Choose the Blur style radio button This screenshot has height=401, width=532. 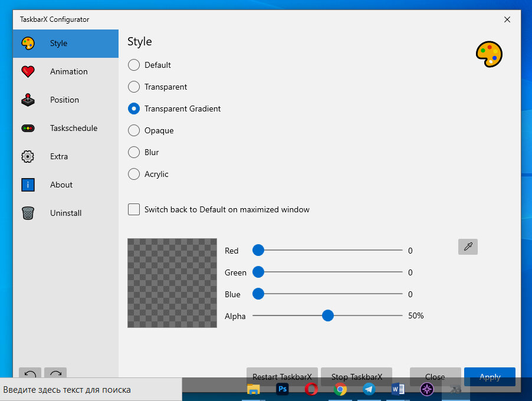[x=134, y=152]
